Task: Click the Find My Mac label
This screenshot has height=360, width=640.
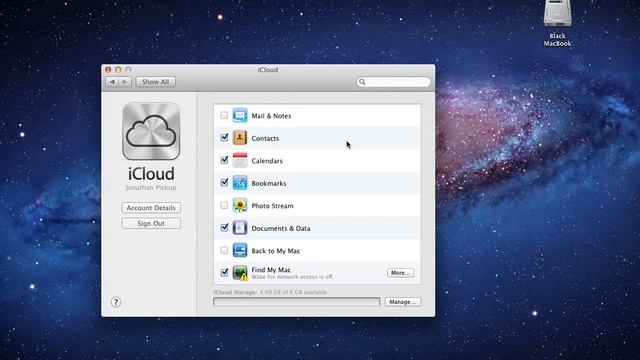Action: click(271, 270)
